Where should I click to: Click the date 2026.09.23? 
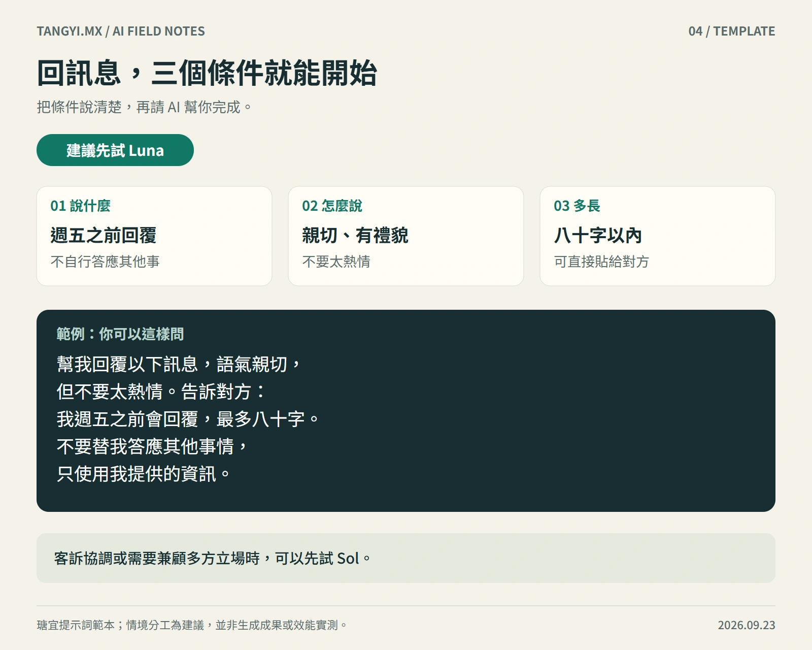point(746,625)
